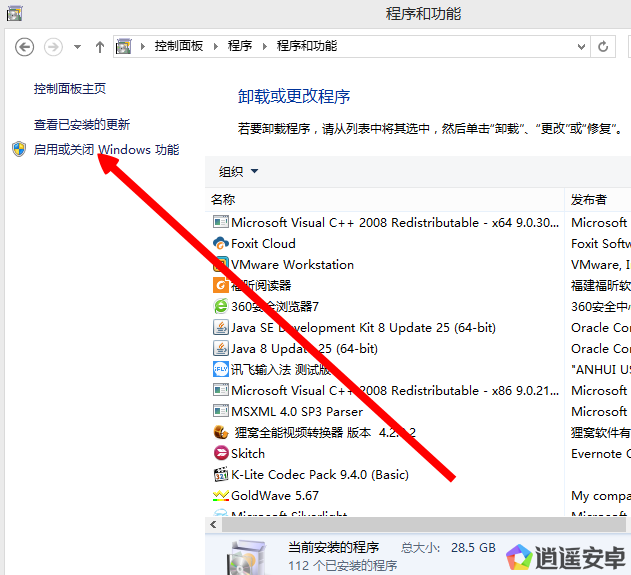Click the GoldWave 5.67 program icon
This screenshot has height=575, width=631.
click(x=221, y=496)
